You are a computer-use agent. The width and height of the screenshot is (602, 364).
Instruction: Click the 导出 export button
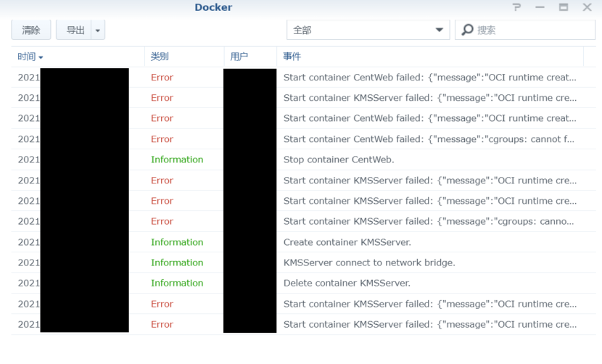[x=75, y=30]
